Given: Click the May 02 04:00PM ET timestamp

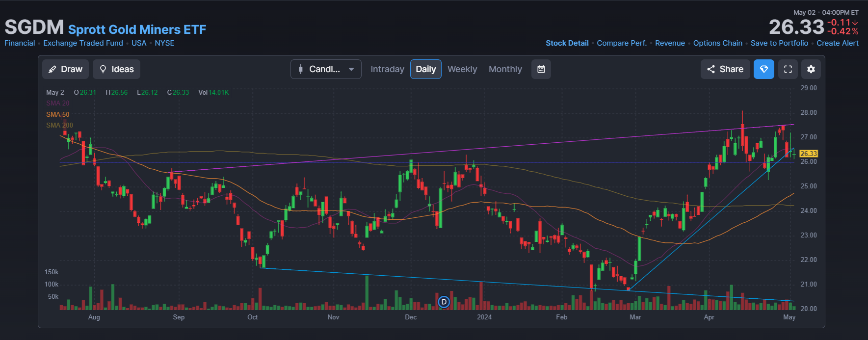Looking at the screenshot, I should (x=826, y=12).
